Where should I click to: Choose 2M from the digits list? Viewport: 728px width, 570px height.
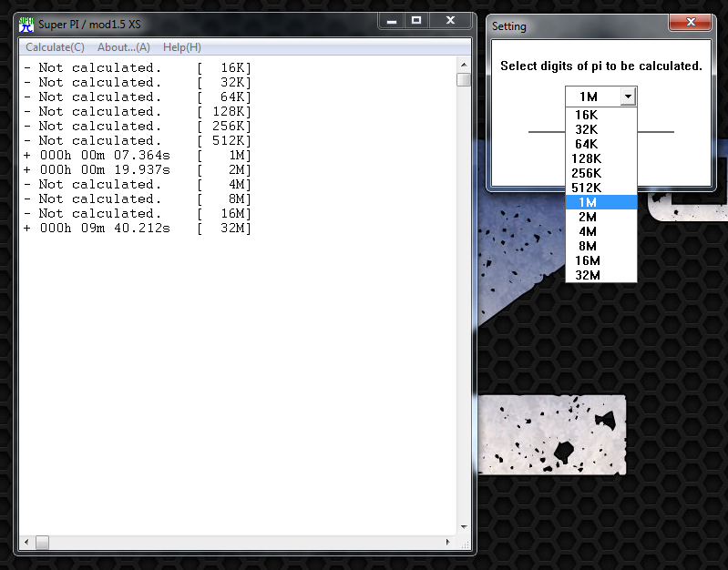[600, 217]
